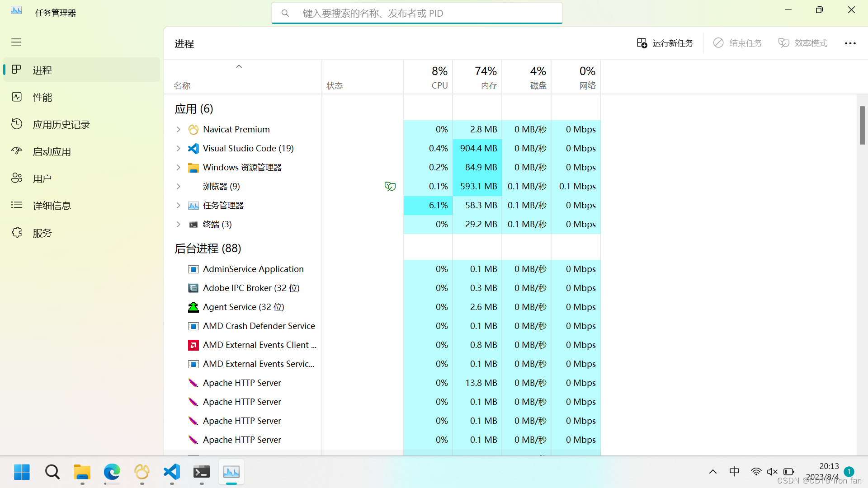Open taskbar Search
Screen dimensions: 868x488
click(x=52, y=472)
